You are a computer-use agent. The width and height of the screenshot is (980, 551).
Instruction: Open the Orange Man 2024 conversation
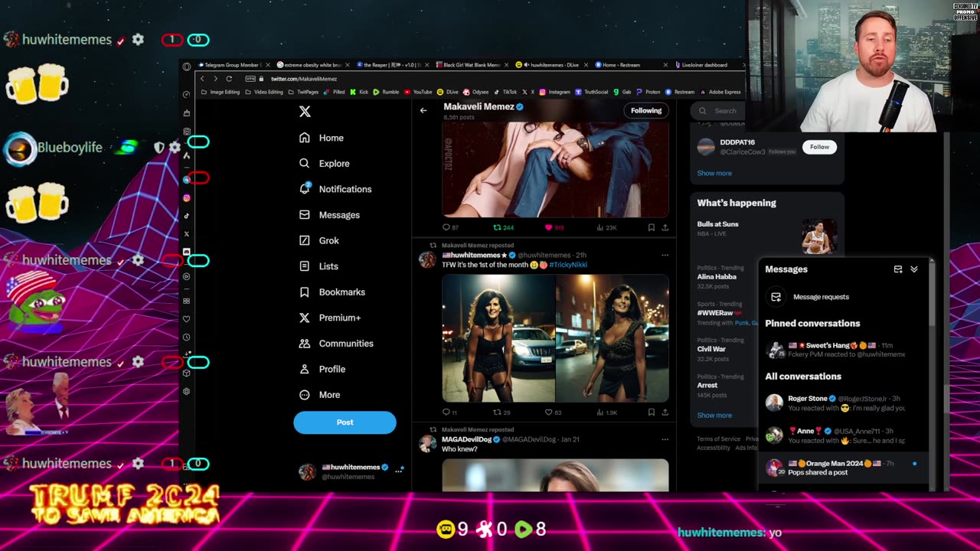(845, 468)
